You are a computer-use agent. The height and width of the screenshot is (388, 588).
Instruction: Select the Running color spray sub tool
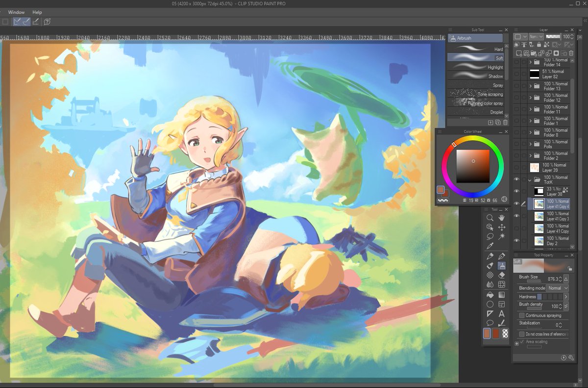pyautogui.click(x=475, y=103)
